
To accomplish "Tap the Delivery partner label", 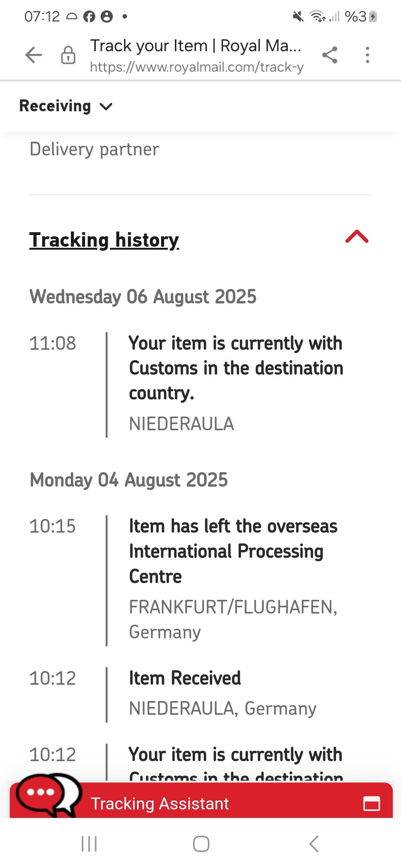I will click(x=94, y=149).
